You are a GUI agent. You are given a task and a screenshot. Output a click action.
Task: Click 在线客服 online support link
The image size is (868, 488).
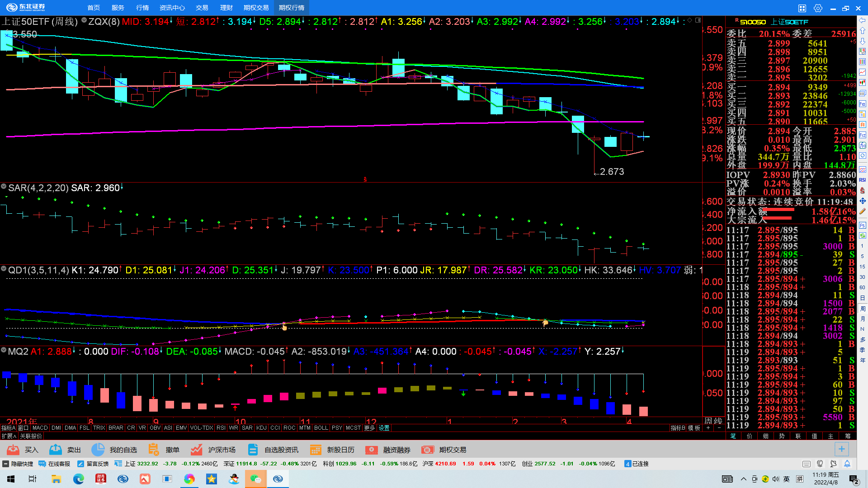[55, 464]
